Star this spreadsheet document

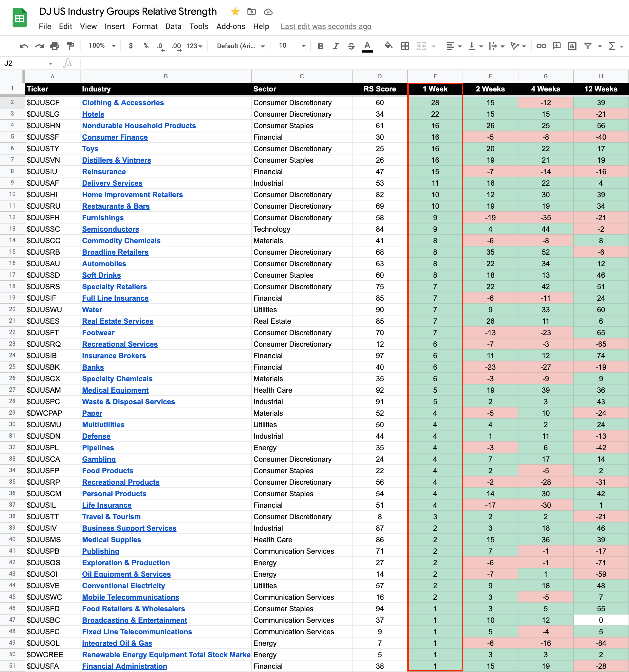point(235,12)
